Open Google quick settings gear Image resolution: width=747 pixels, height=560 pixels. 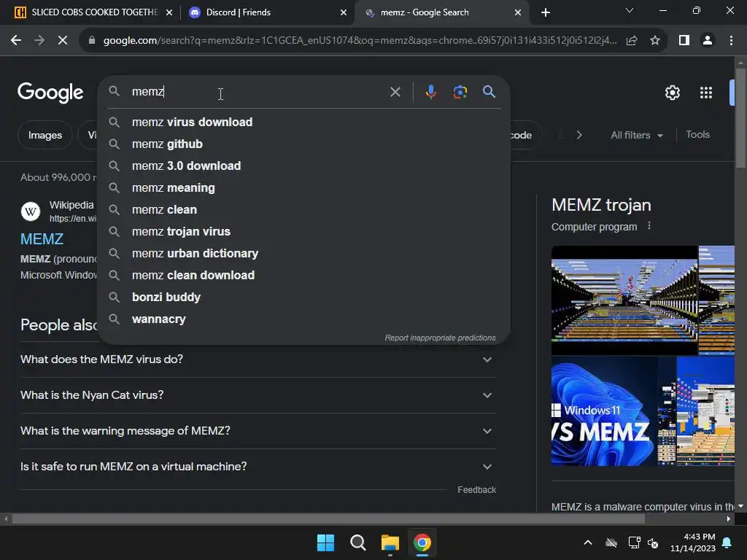pos(672,93)
